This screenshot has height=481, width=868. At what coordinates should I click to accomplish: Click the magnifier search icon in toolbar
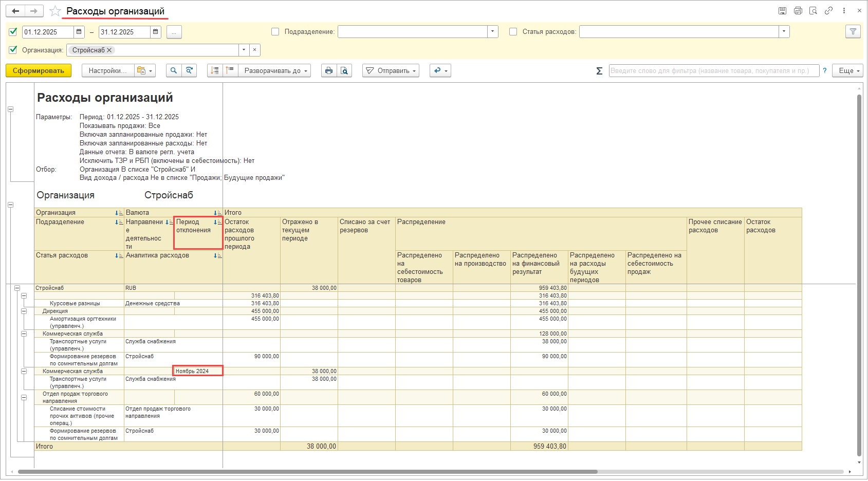pos(174,71)
